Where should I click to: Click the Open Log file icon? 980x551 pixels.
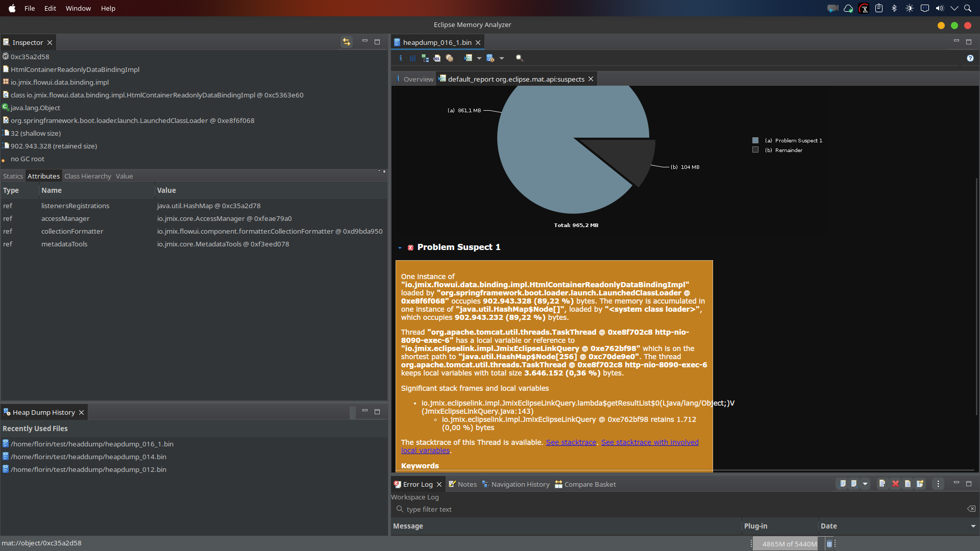click(908, 484)
